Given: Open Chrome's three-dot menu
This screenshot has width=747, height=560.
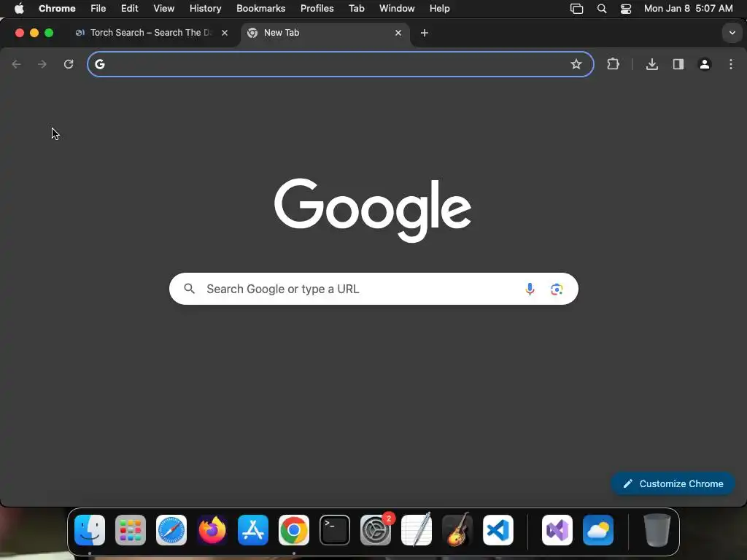Looking at the screenshot, I should tap(731, 64).
